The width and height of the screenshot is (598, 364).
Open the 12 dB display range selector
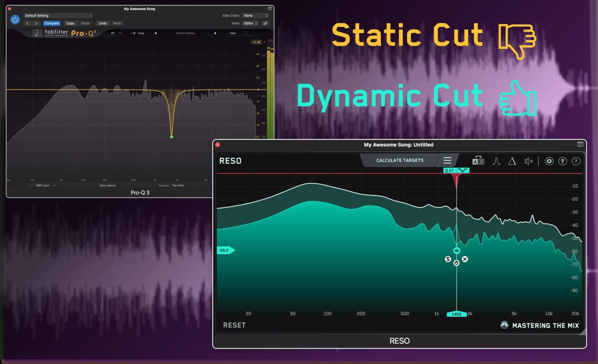tap(256, 42)
